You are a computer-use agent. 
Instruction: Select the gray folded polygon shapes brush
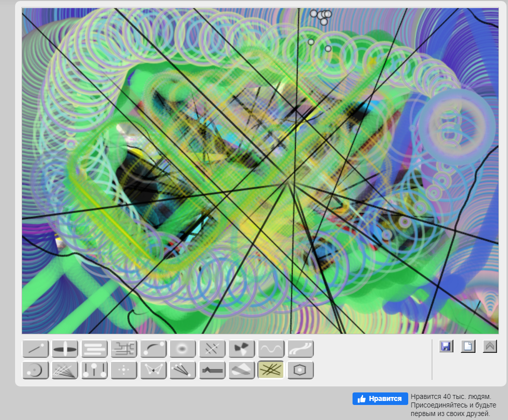pos(242,370)
